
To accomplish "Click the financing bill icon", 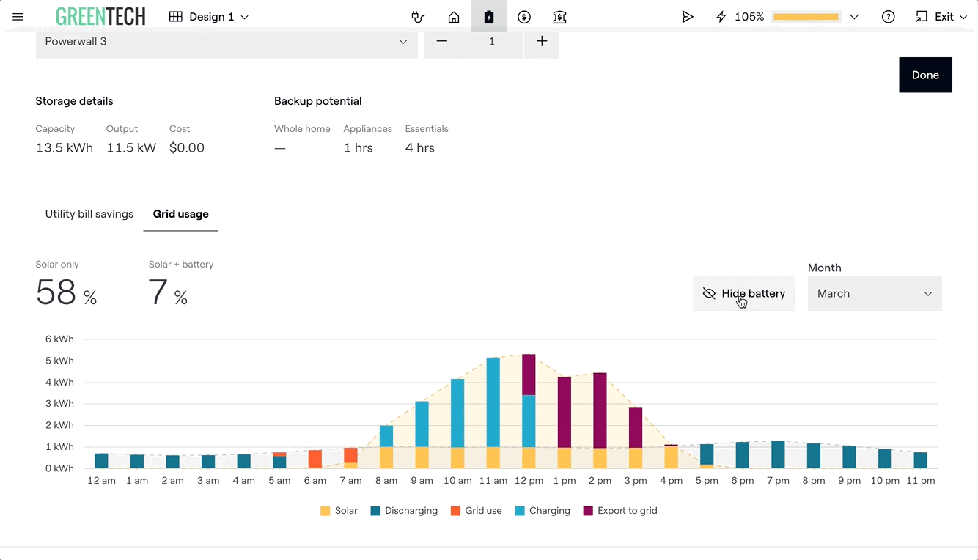I will tap(559, 17).
